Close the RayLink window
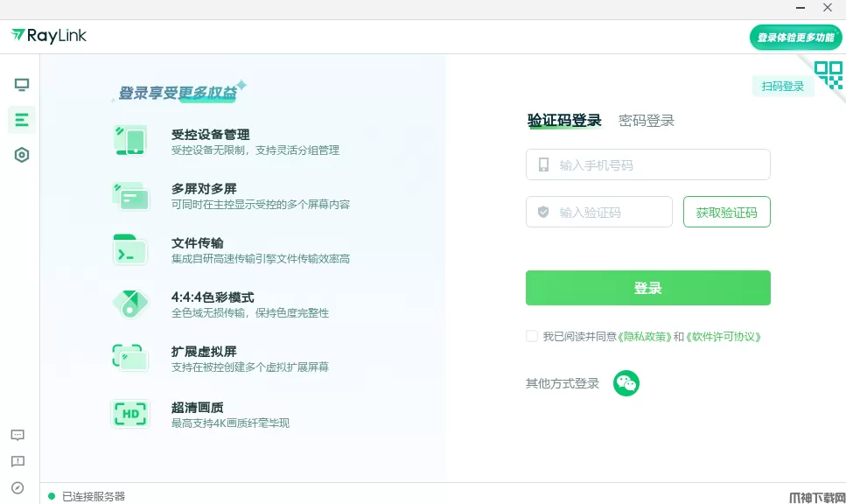846x504 pixels. (x=827, y=8)
